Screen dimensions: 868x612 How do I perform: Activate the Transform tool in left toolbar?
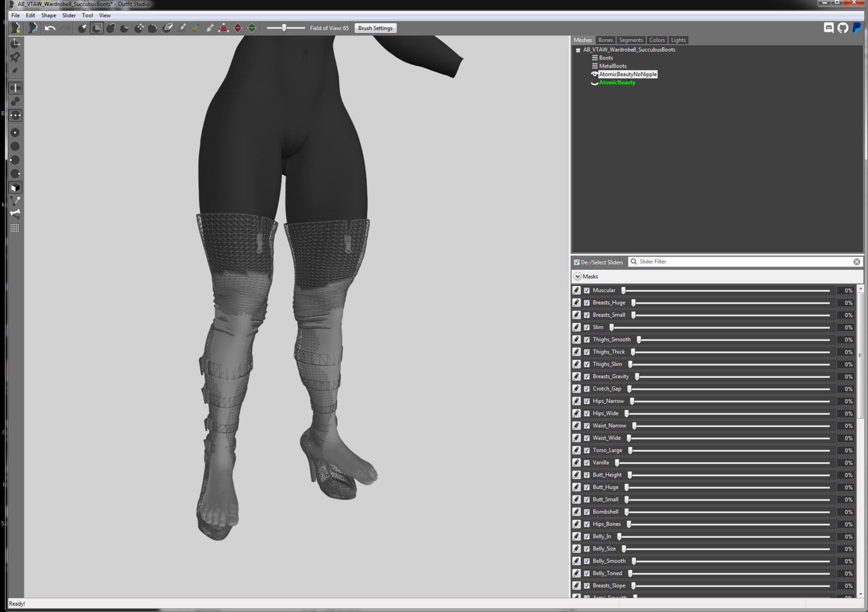[15, 43]
